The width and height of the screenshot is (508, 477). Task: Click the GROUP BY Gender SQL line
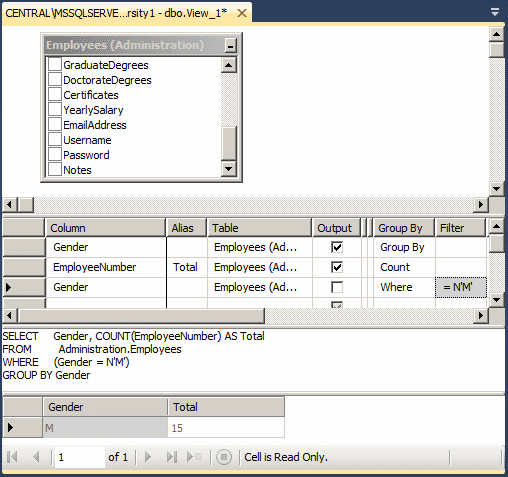(46, 375)
